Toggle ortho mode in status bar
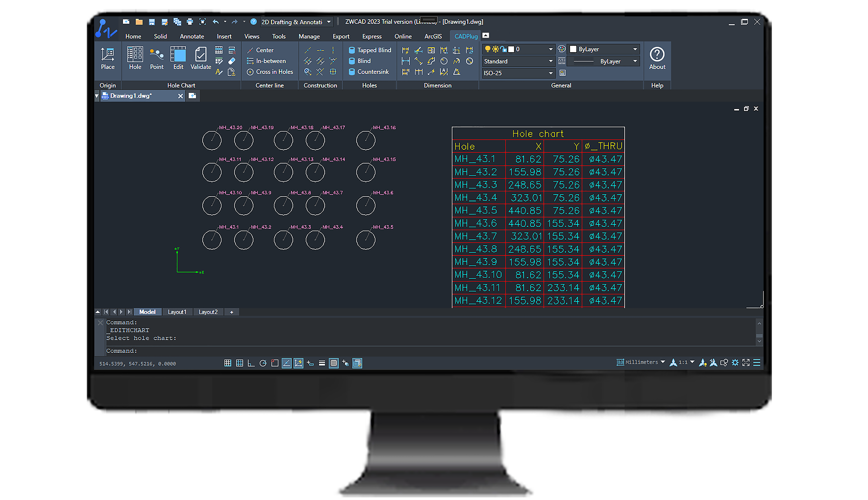Viewport: 868px width, 500px height. 251,363
